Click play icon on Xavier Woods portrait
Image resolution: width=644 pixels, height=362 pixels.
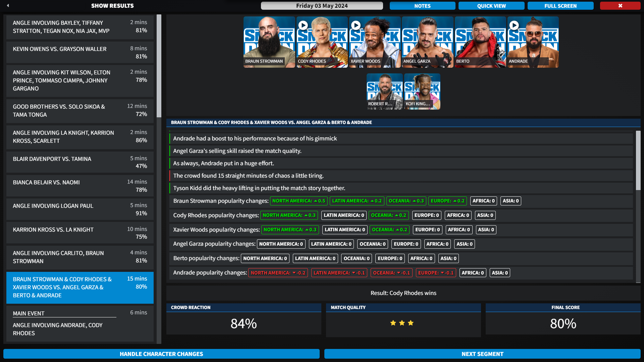pyautogui.click(x=356, y=25)
